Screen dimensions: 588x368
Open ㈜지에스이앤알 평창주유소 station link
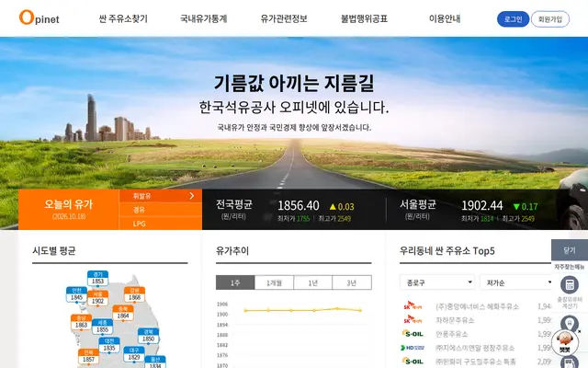[475, 348]
